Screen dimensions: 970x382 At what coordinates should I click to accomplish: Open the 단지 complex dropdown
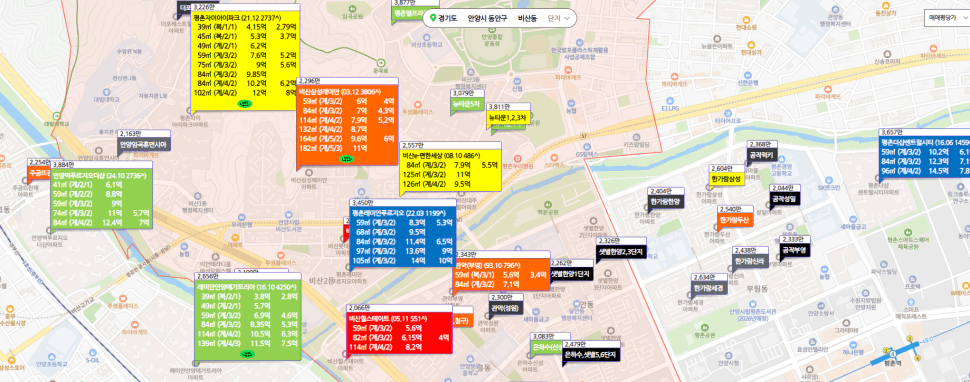pyautogui.click(x=559, y=19)
